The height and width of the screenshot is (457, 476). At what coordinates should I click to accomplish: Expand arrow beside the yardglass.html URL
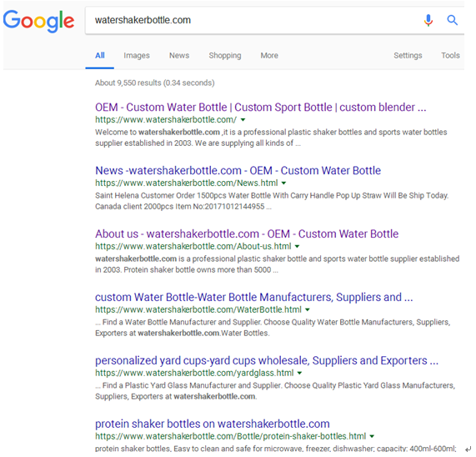coord(299,373)
